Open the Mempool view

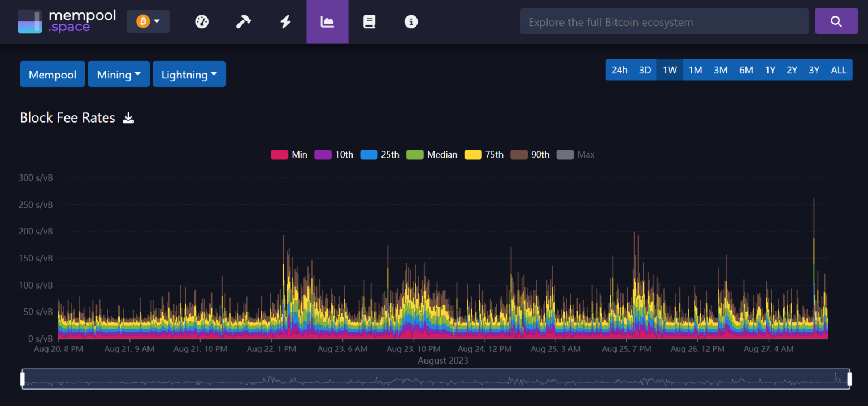pyautogui.click(x=52, y=74)
